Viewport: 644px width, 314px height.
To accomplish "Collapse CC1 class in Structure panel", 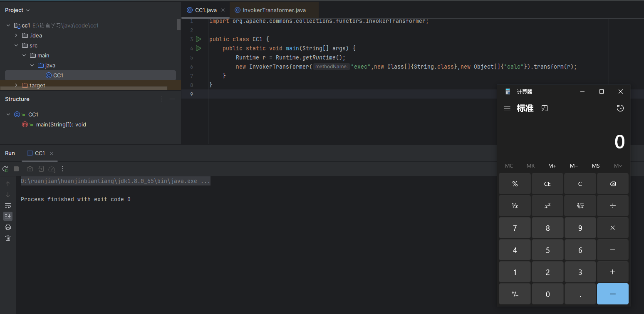I will pyautogui.click(x=8, y=114).
